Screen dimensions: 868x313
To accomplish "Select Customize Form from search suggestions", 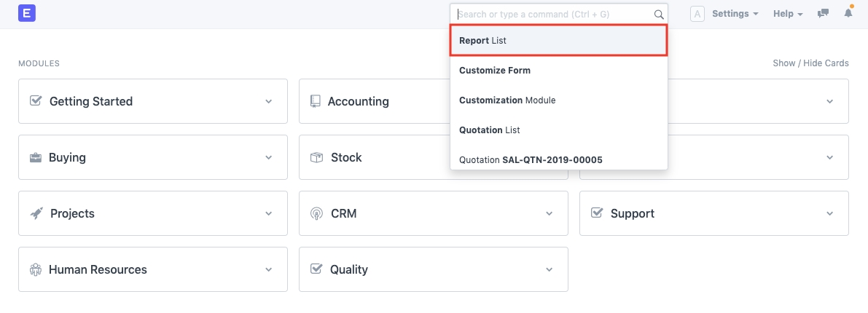I will pos(495,71).
